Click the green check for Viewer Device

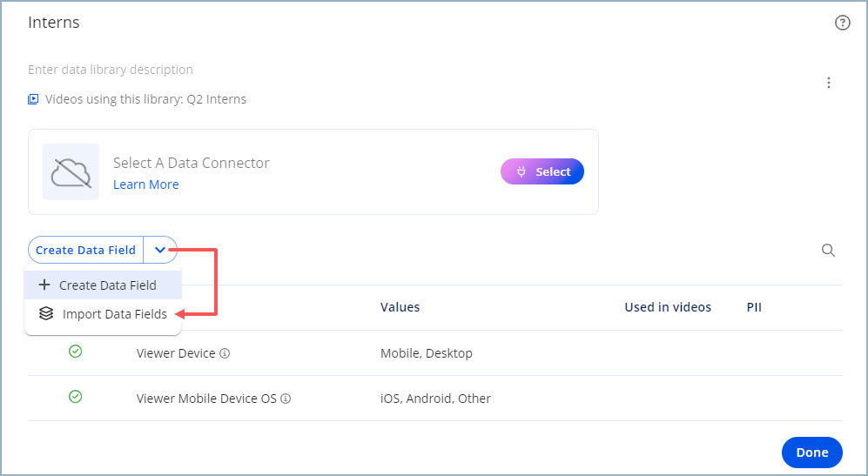pyautogui.click(x=76, y=352)
